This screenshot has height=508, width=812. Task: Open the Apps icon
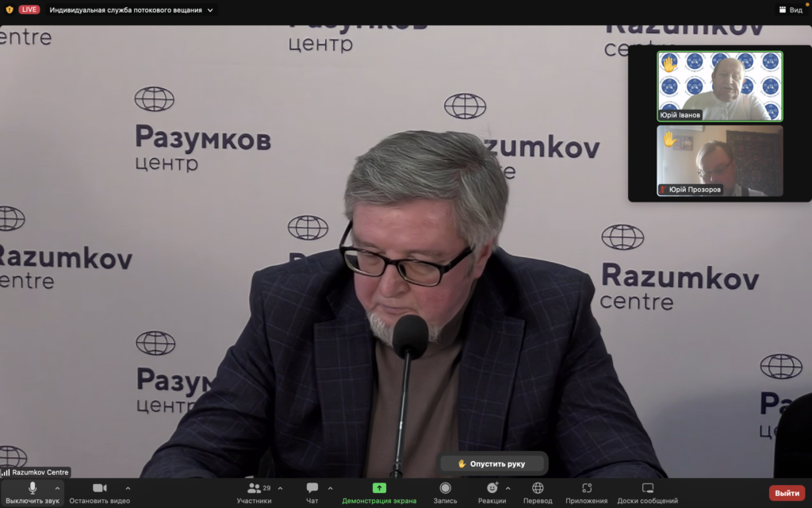tap(587, 488)
